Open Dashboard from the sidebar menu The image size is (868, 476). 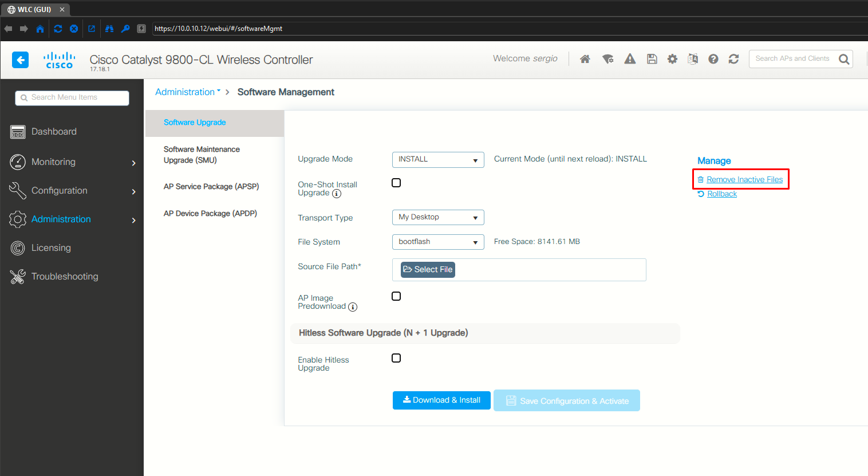tap(54, 132)
